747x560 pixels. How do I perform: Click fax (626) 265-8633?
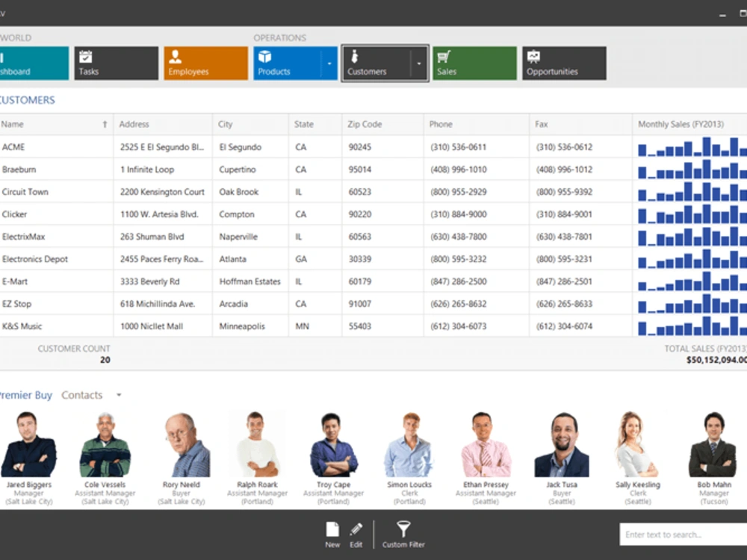[x=564, y=304]
